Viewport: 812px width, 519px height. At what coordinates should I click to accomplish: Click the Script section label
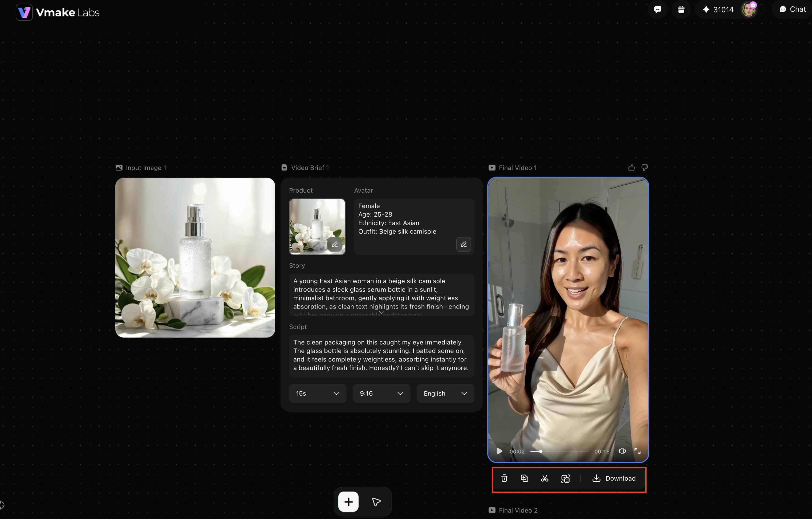pyautogui.click(x=298, y=327)
